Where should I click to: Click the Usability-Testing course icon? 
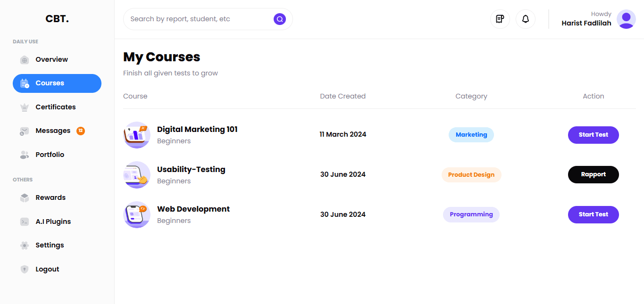tap(137, 175)
